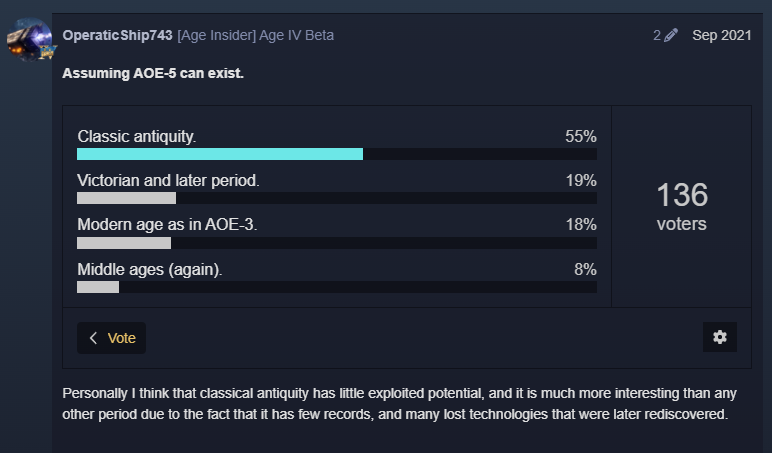Click the 8% result percentage
Screen dimensions: 772x453
pos(585,269)
